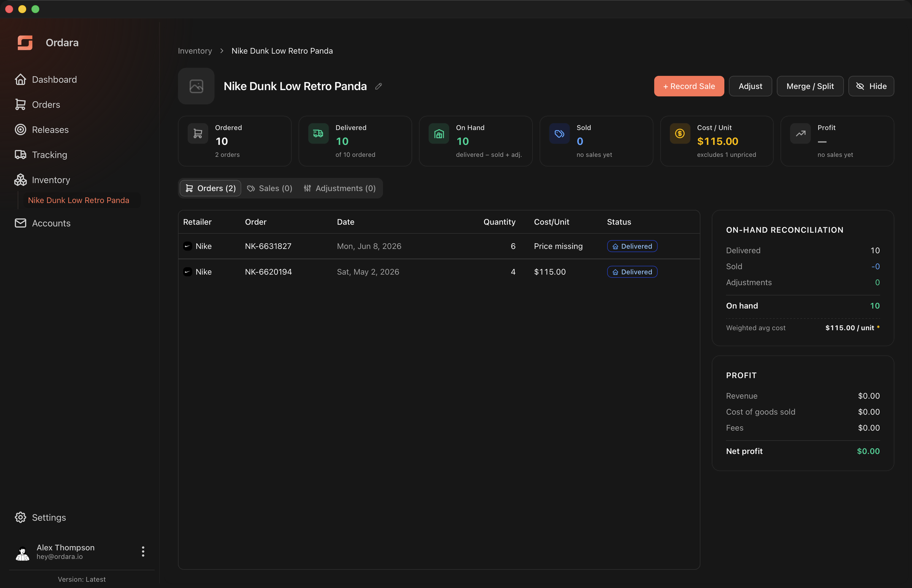Click the Cost / Unit dollar icon
This screenshot has height=588, width=912.
point(680,134)
